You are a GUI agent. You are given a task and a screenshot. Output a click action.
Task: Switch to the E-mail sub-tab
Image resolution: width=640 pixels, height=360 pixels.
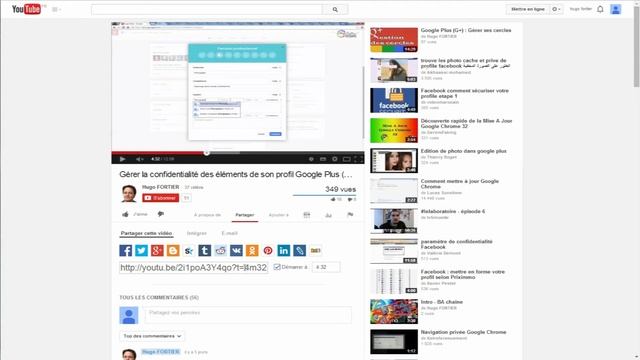[x=229, y=233]
